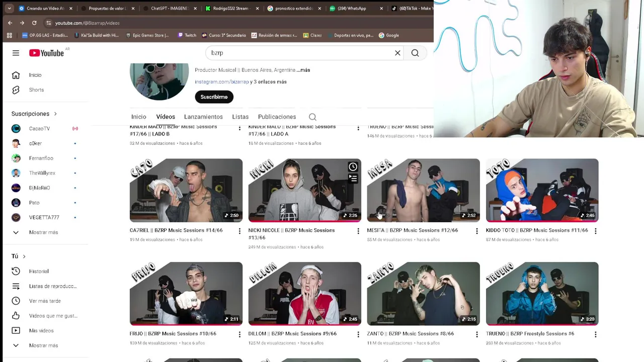Viewport: 644px width, 362px height.
Task: Click the magnifier search button
Action: (415, 53)
